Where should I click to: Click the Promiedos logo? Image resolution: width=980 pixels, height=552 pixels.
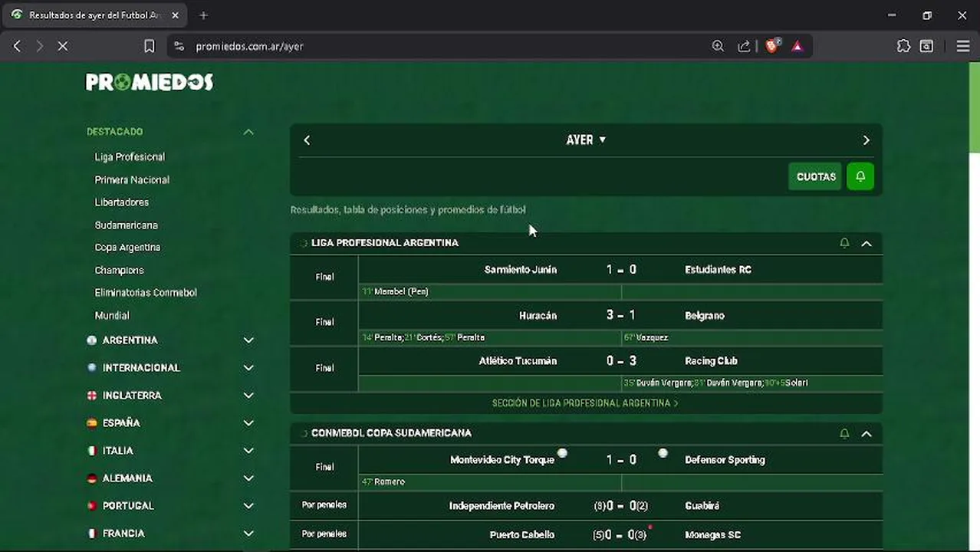(x=150, y=82)
